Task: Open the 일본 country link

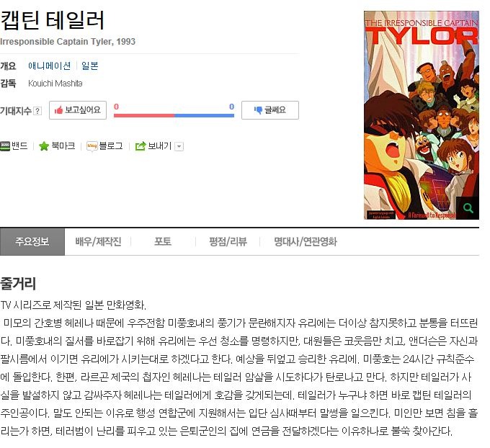Action: click(90, 66)
